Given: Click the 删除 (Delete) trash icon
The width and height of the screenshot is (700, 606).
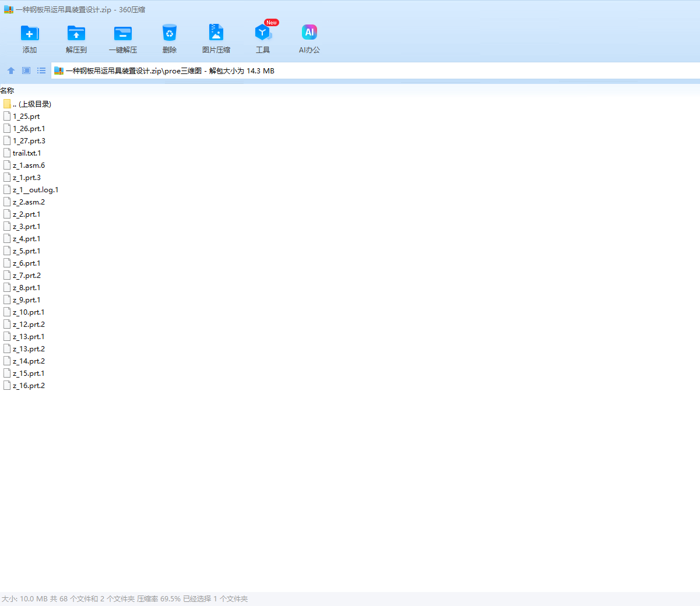Looking at the screenshot, I should pyautogui.click(x=170, y=33).
